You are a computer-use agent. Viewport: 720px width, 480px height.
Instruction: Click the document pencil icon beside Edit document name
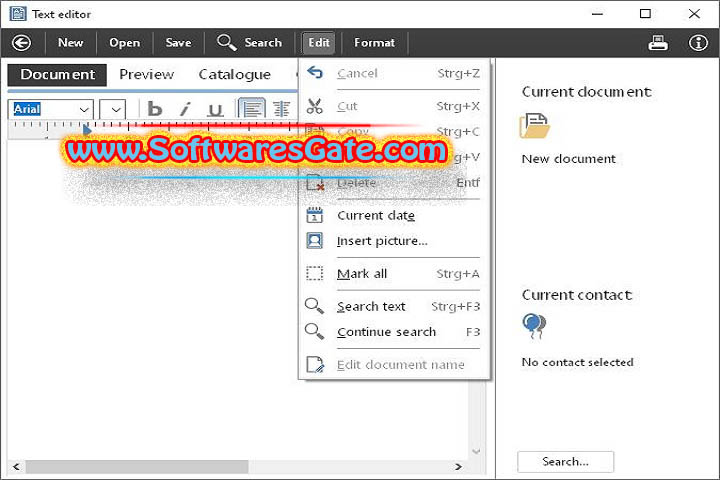pos(315,365)
